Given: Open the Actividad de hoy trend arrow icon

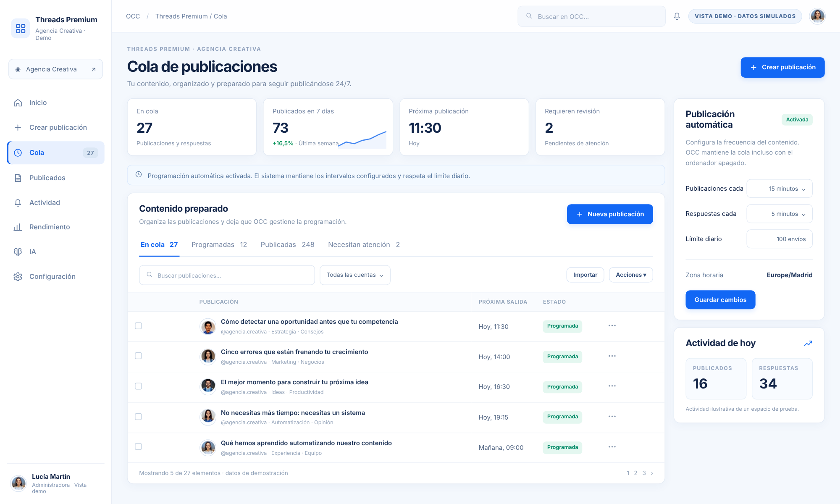Looking at the screenshot, I should 808,344.
